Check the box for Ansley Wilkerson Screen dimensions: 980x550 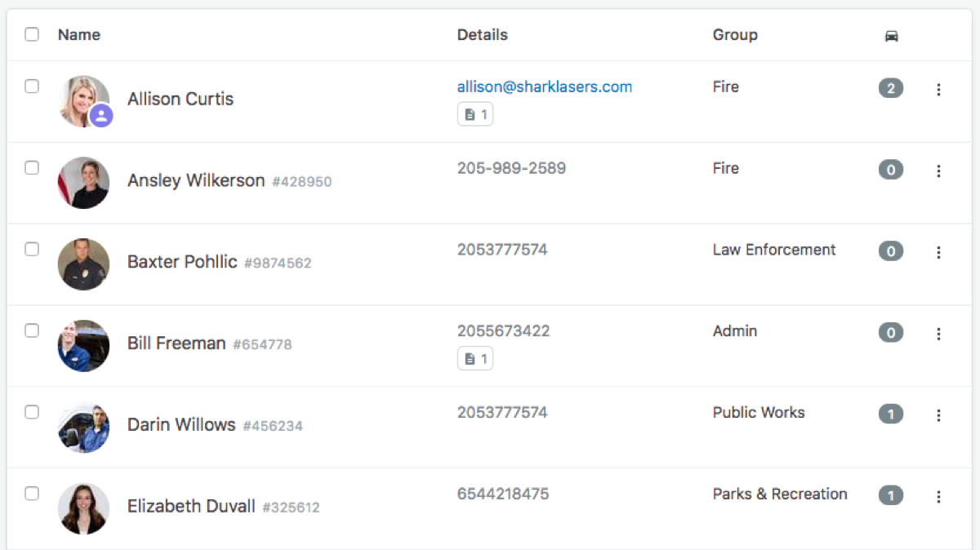[x=32, y=167]
